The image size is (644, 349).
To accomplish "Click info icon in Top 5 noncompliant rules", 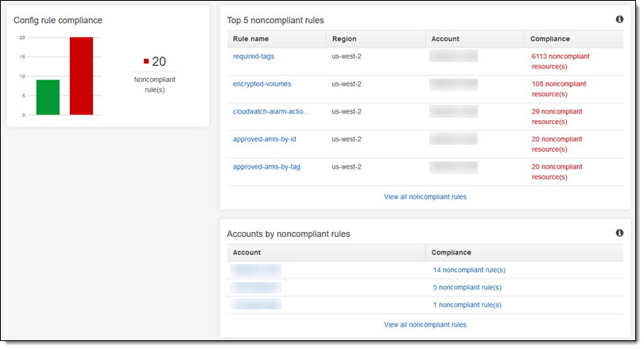I will [619, 19].
